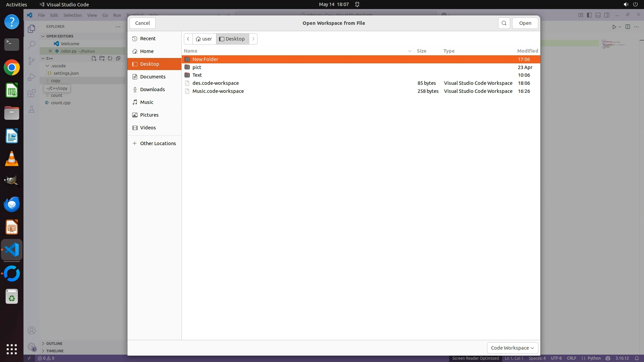The width and height of the screenshot is (644, 362).
Task: Launch Google Chrome from the dock
Action: pos(12,68)
